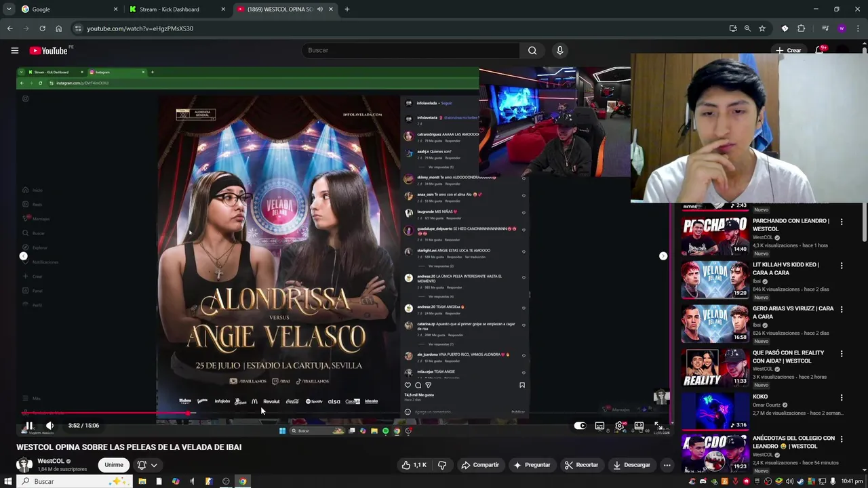Open the video player settings gear
Image resolution: width=868 pixels, height=488 pixels.
[619, 426]
